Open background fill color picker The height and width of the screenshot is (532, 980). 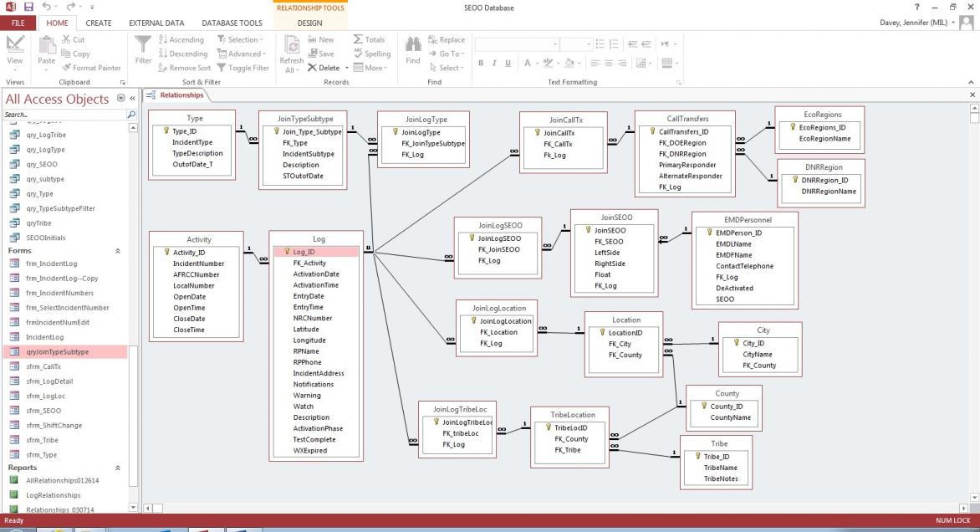click(571, 63)
